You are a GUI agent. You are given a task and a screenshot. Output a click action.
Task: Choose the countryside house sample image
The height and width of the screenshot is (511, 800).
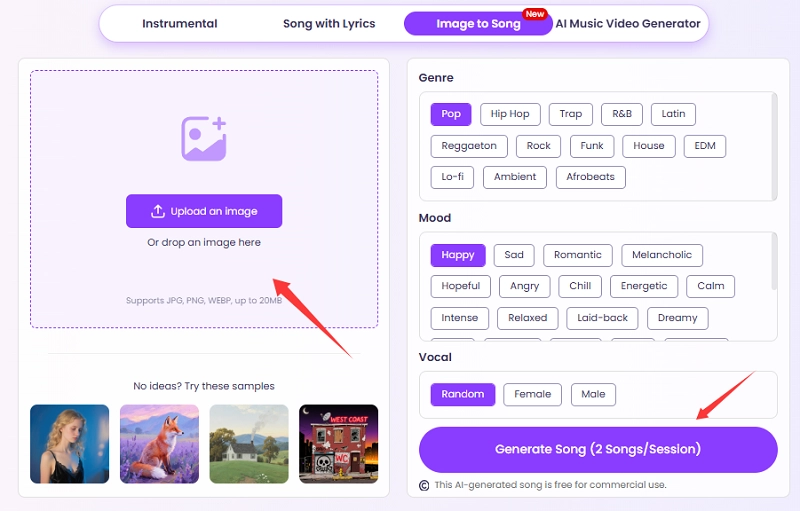point(249,443)
